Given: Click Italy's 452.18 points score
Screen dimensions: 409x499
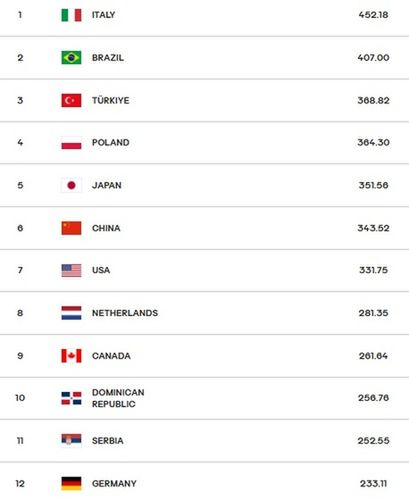Looking at the screenshot, I should pos(373,15).
